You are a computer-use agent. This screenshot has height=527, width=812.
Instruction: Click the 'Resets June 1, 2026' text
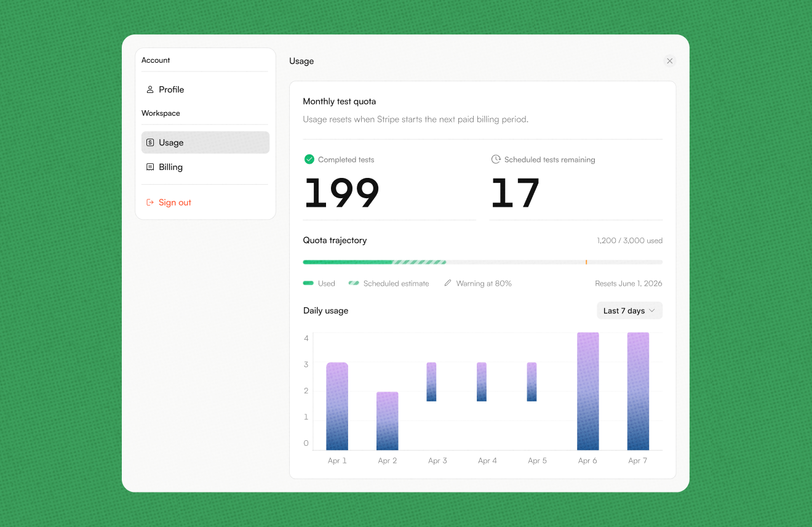[629, 283]
